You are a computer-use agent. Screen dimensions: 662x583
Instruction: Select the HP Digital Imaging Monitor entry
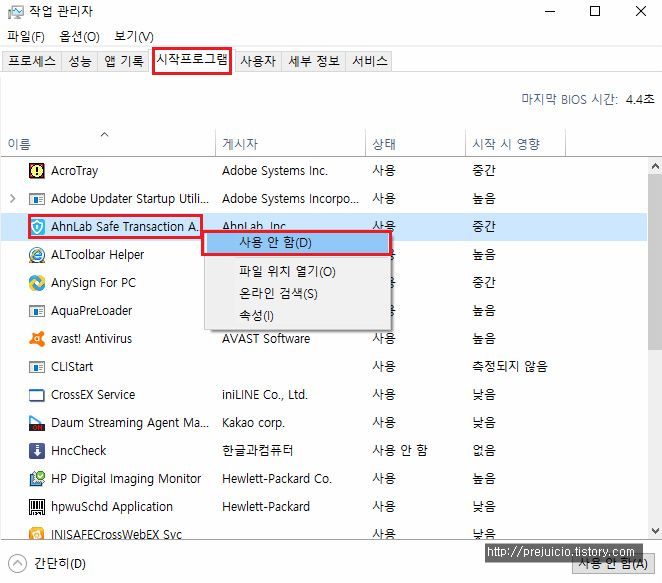pyautogui.click(x=126, y=479)
